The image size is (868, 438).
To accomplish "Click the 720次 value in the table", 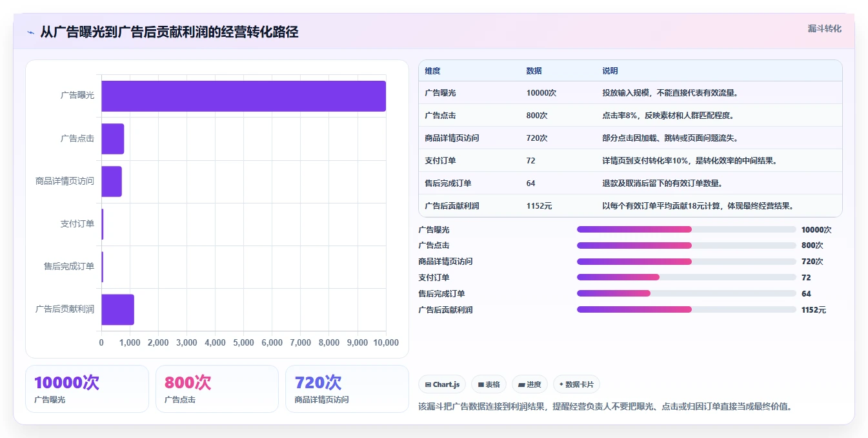I will 537,138.
